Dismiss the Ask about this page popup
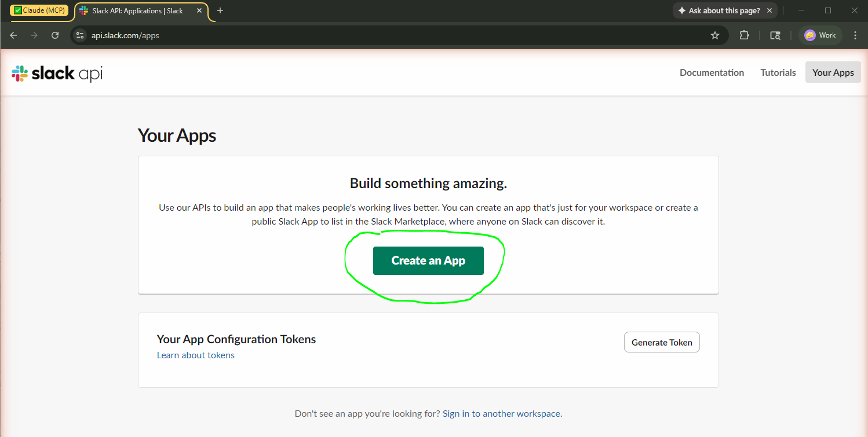868x437 pixels. pos(769,10)
